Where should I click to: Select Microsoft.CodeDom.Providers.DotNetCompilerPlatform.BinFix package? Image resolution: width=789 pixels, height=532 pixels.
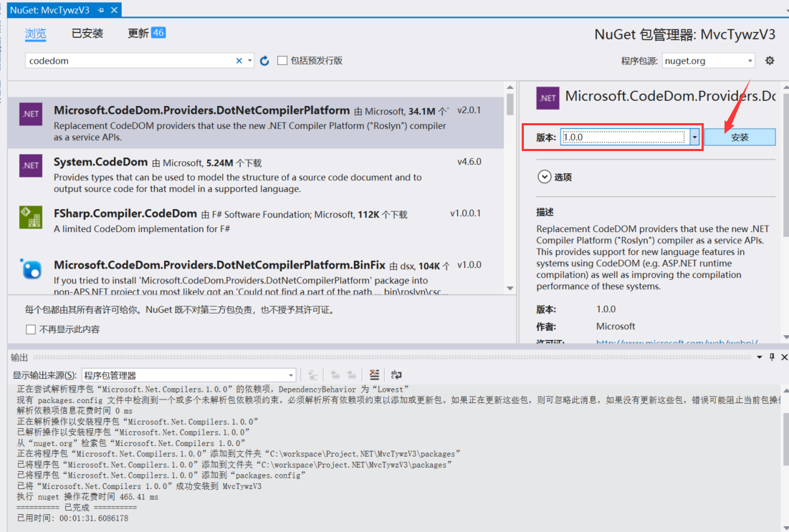pos(256,274)
